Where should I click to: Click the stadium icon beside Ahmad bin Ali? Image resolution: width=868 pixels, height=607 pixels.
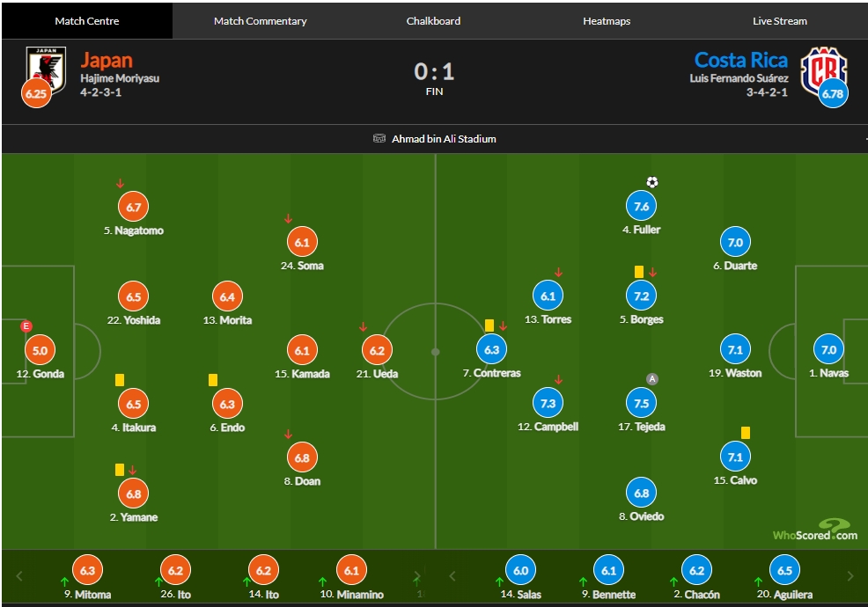(379, 138)
